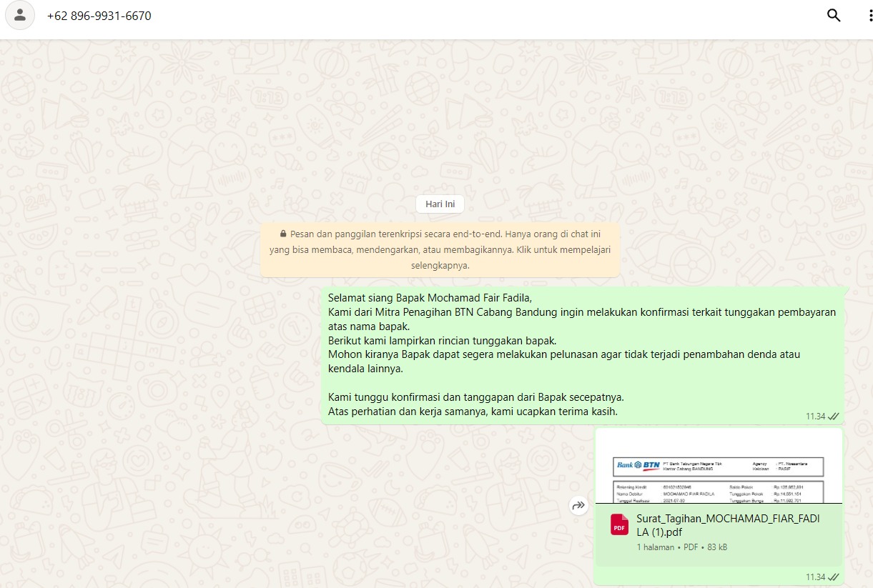Click the "Selamat siang Bapak" greeting line
The width and height of the screenshot is (873, 588).
point(430,297)
